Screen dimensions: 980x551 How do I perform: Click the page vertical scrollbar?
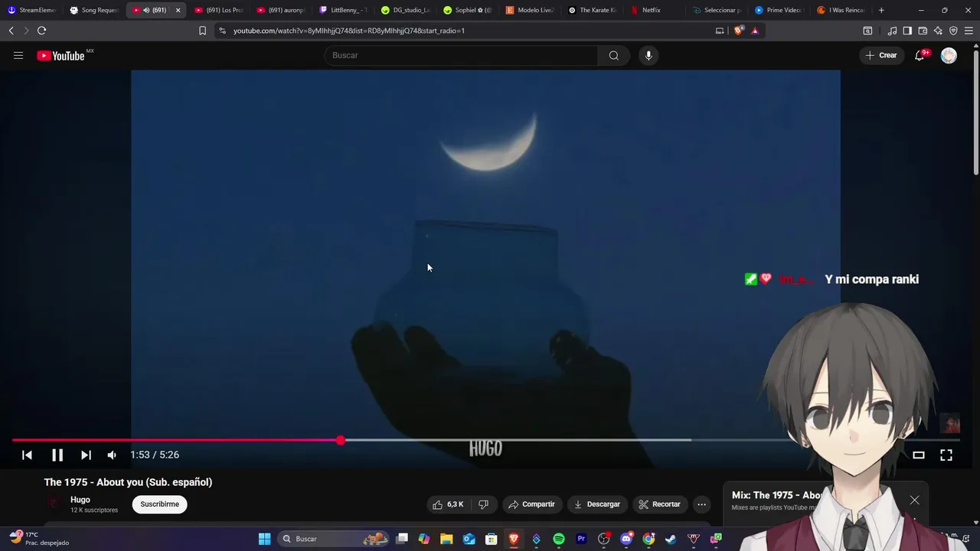click(975, 111)
